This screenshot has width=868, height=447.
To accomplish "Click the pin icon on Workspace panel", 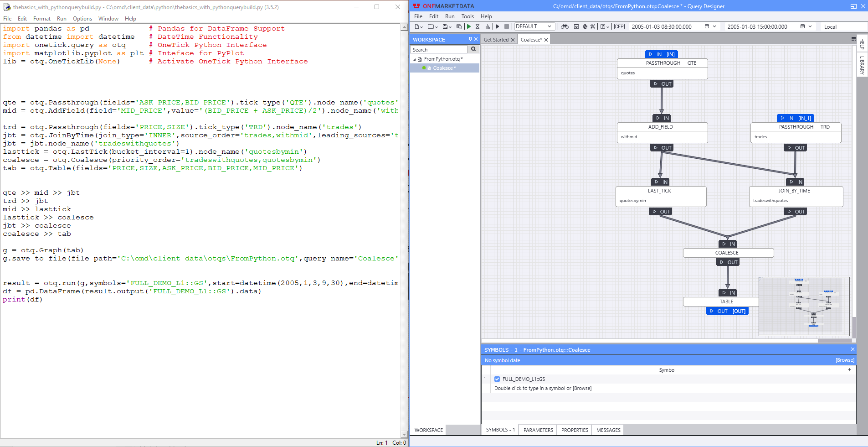I will [x=470, y=39].
